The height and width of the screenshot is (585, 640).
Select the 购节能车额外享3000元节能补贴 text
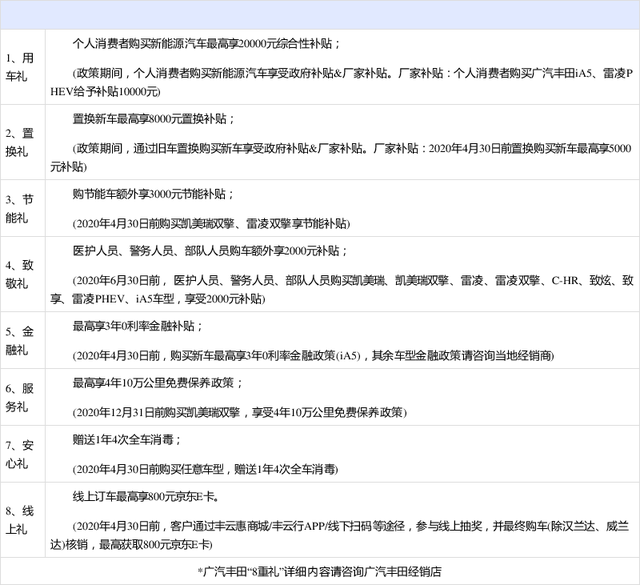click(x=154, y=193)
